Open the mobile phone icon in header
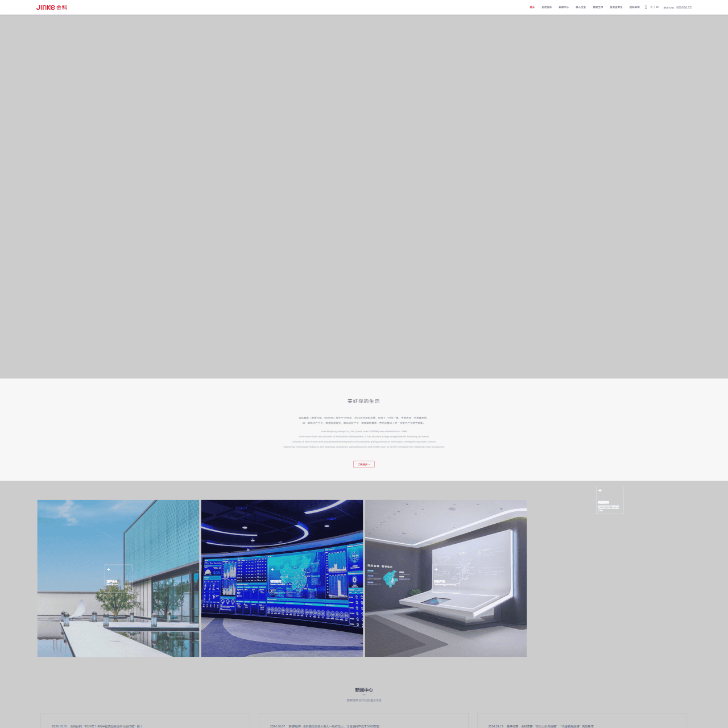 tap(646, 7)
